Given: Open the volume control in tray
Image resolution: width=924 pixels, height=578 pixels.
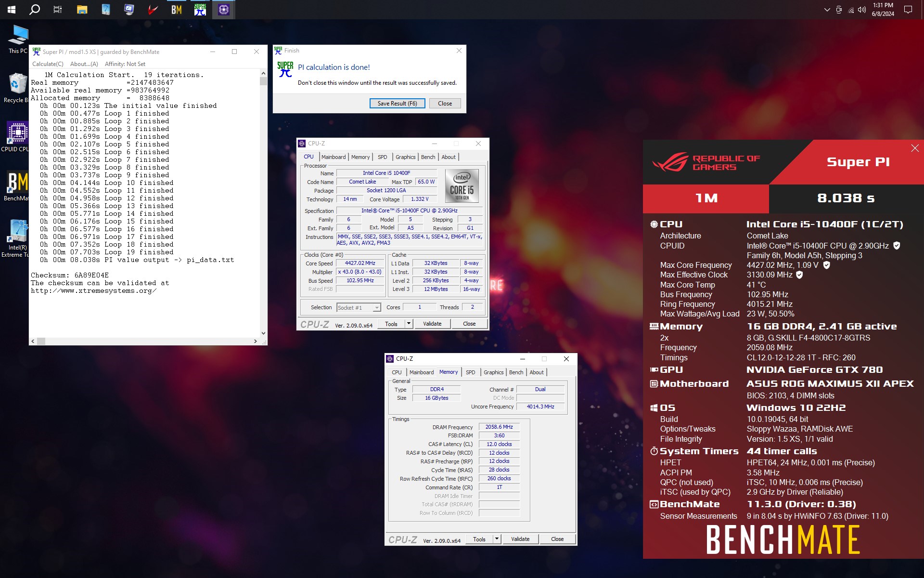Looking at the screenshot, I should pyautogui.click(x=862, y=10).
